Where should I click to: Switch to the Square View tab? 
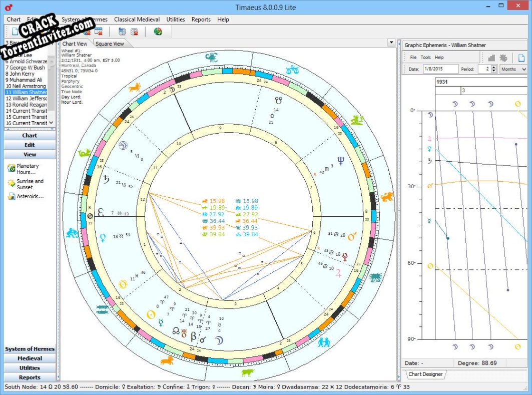109,44
